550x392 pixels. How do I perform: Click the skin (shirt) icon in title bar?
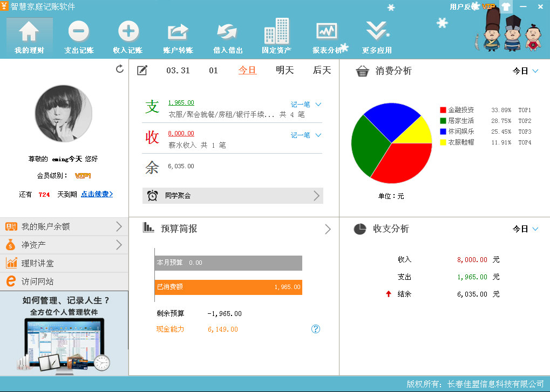pyautogui.click(x=505, y=6)
